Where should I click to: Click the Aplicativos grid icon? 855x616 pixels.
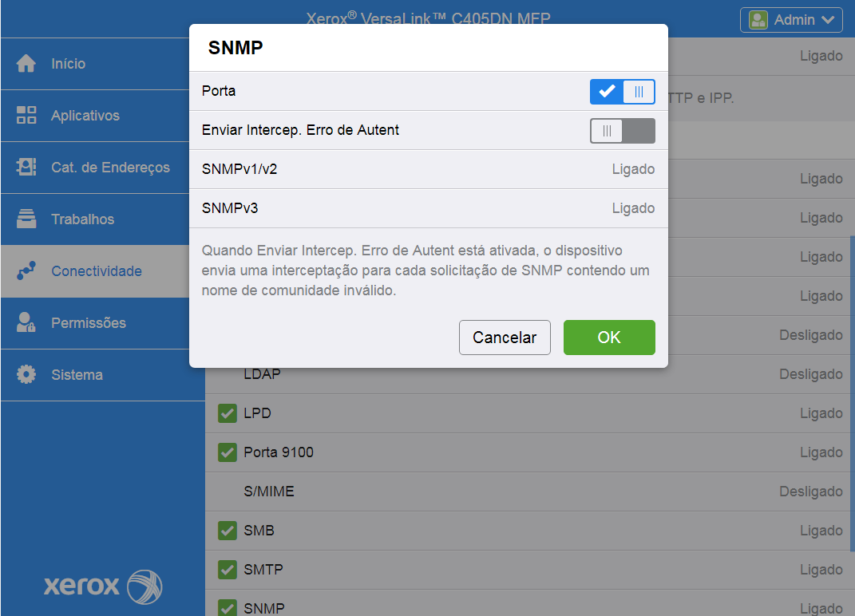26,116
